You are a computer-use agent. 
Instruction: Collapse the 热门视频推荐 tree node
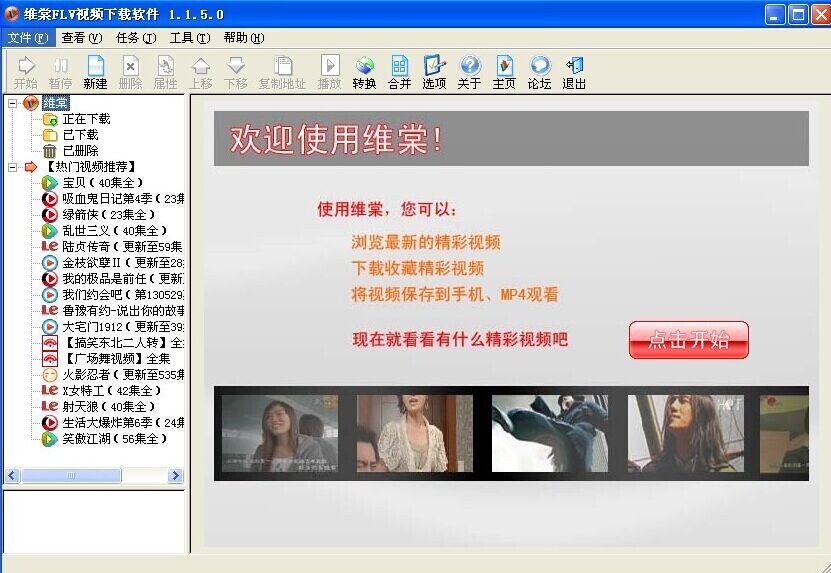(12, 167)
